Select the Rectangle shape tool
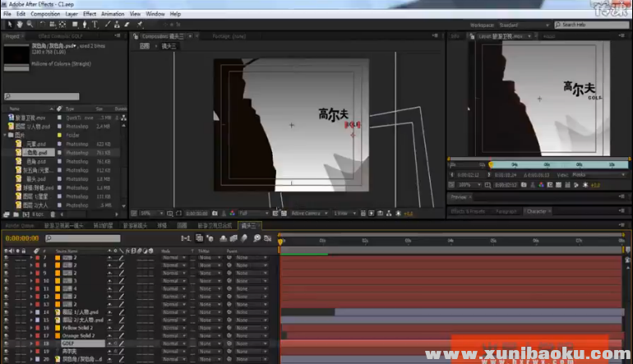 coord(73,24)
